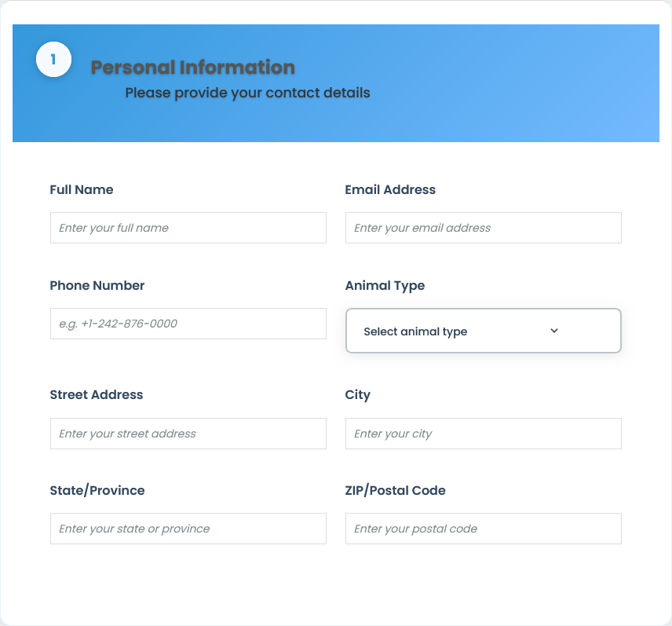Screen dimensions: 672x626
Task: Click the Personal Information heading
Action: (x=192, y=68)
